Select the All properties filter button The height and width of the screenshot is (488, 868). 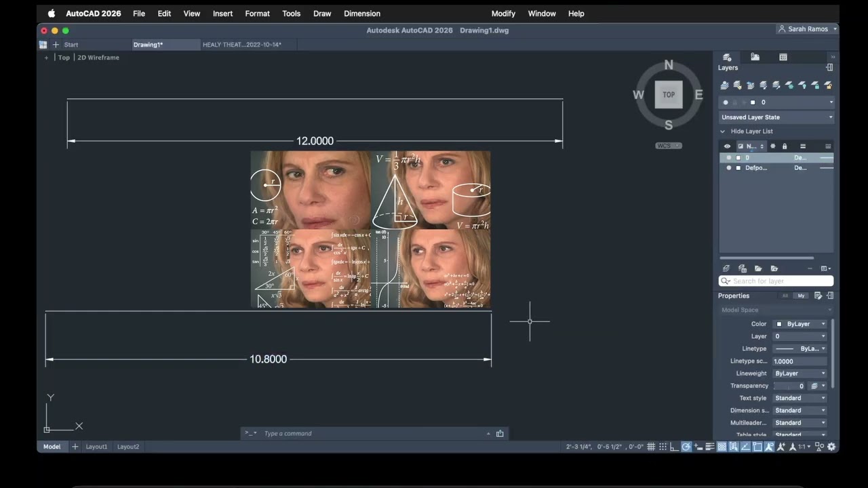pyautogui.click(x=785, y=296)
